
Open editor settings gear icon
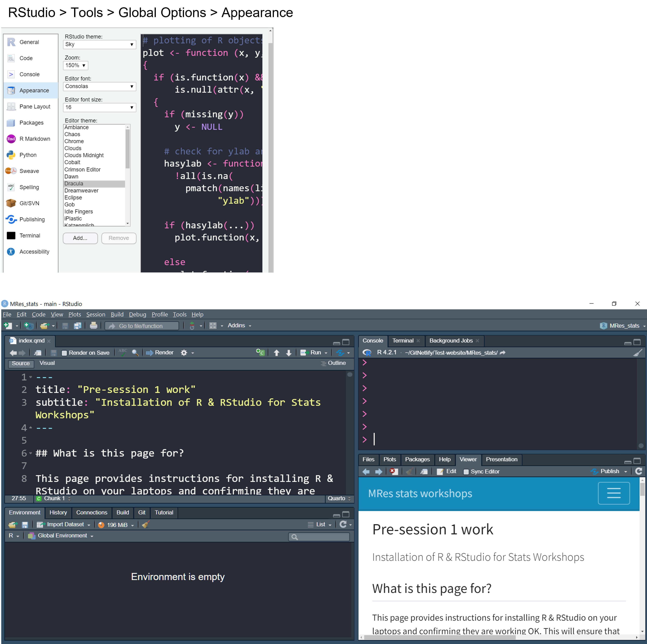pyautogui.click(x=184, y=353)
